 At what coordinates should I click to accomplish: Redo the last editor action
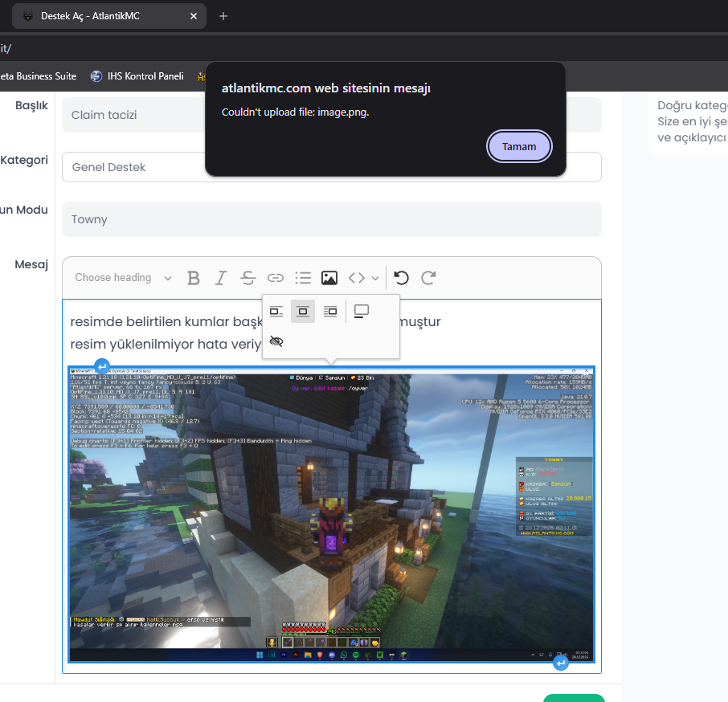coord(428,278)
